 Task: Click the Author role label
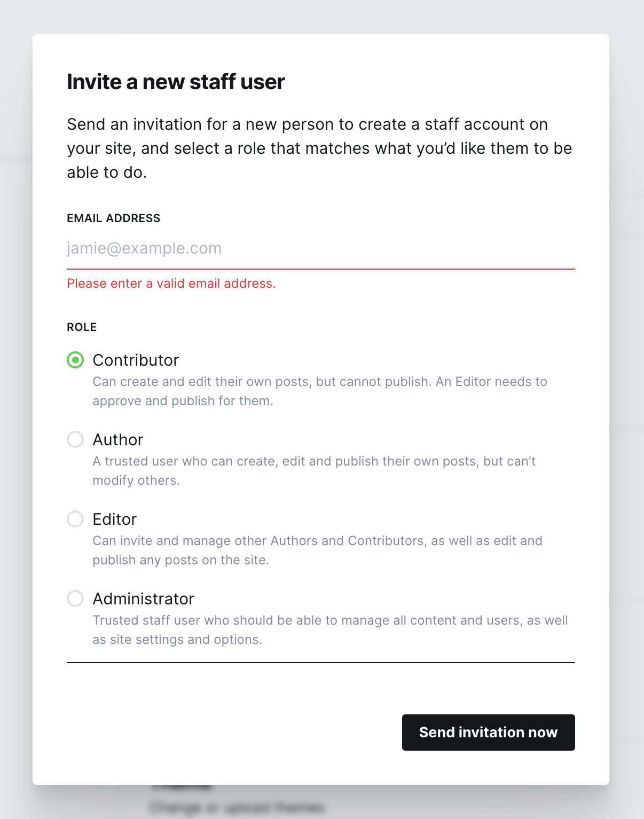(x=118, y=440)
